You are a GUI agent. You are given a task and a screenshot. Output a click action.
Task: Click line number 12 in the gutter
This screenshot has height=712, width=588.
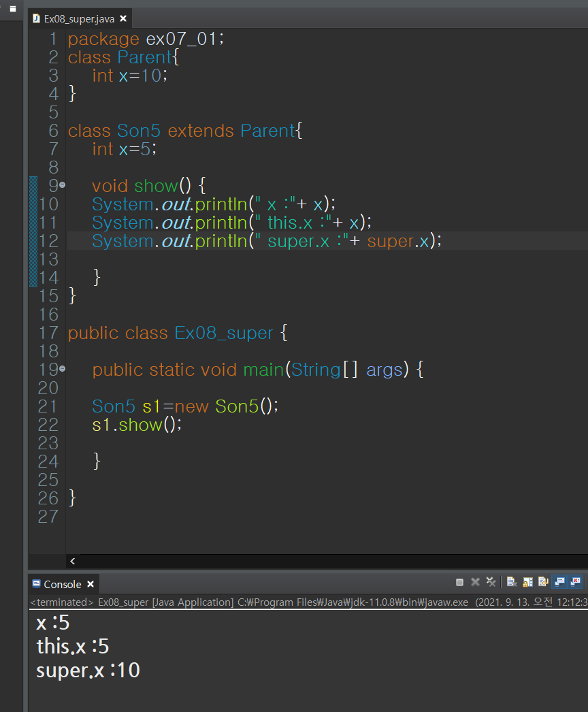[x=48, y=241]
